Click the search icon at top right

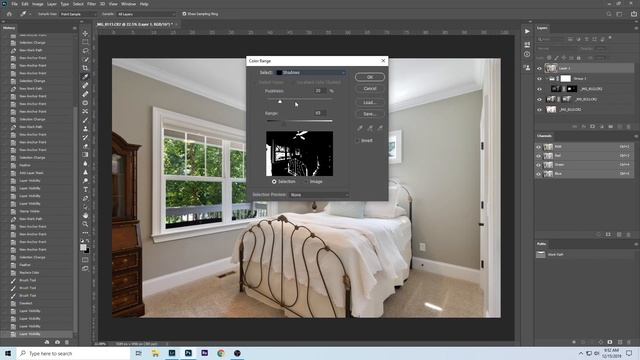[609, 14]
